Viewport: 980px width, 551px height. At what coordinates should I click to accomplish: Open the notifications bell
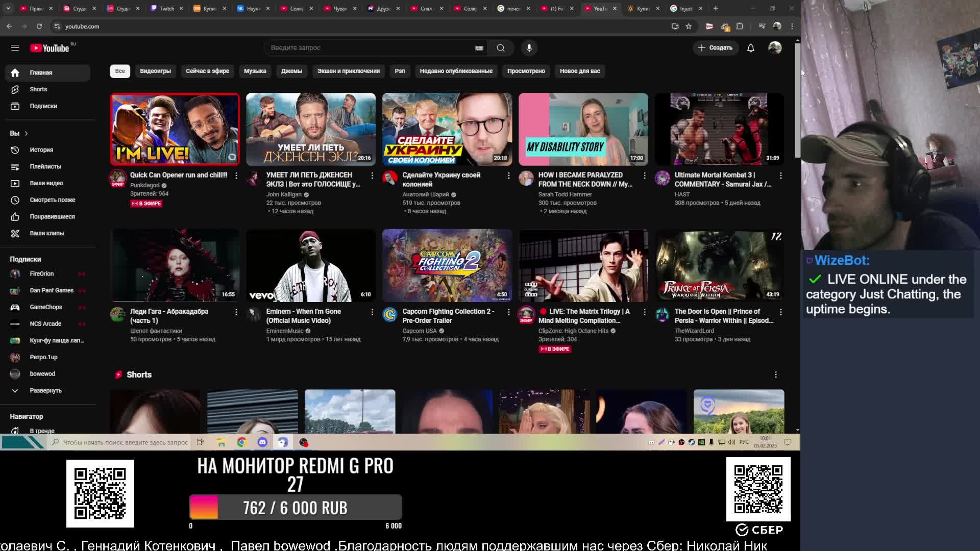(750, 47)
